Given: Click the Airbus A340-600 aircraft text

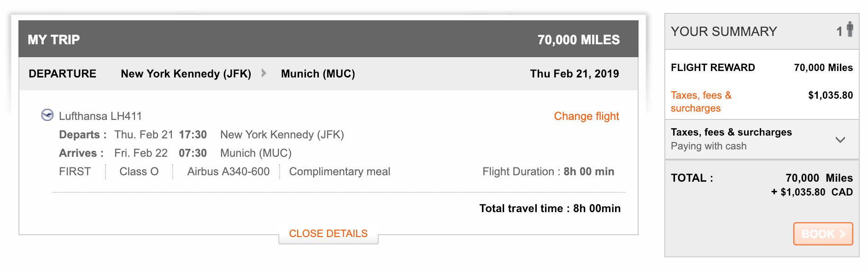Looking at the screenshot, I should pyautogui.click(x=228, y=172).
